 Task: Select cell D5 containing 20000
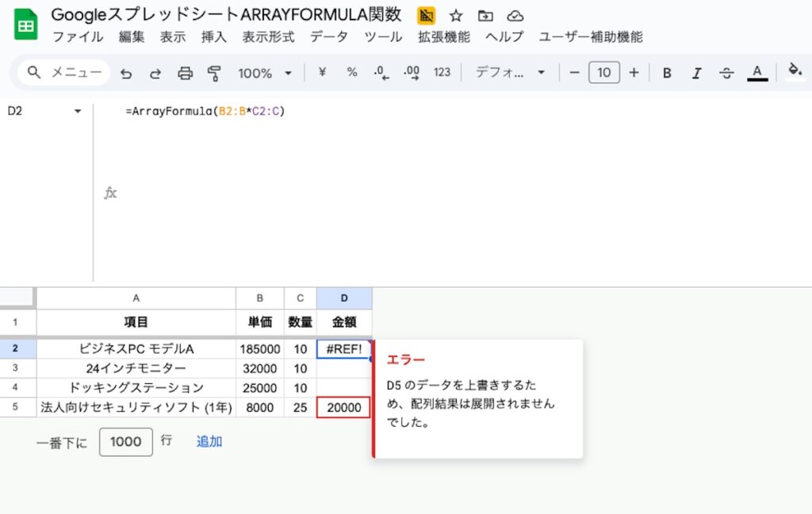343,407
